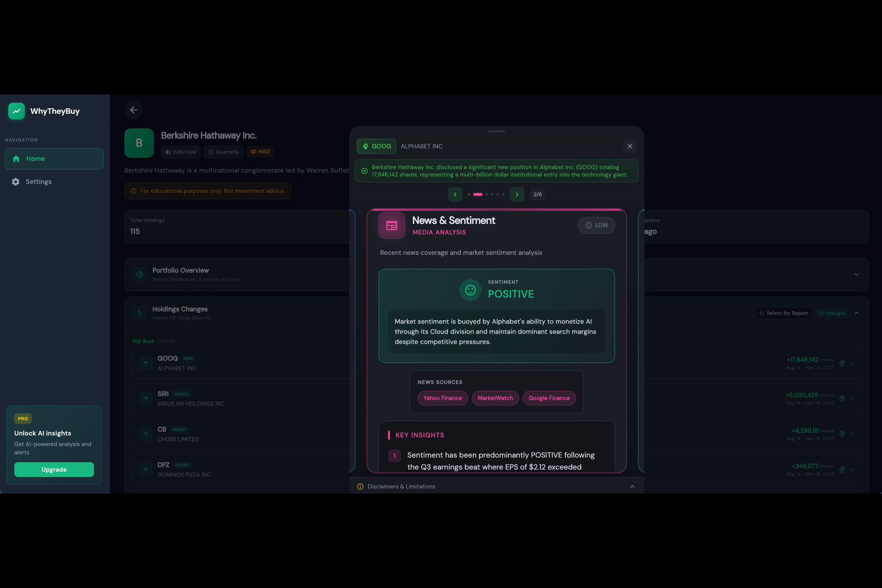This screenshot has width=882, height=588.
Task: Go to the next analysis card
Action: pos(517,194)
